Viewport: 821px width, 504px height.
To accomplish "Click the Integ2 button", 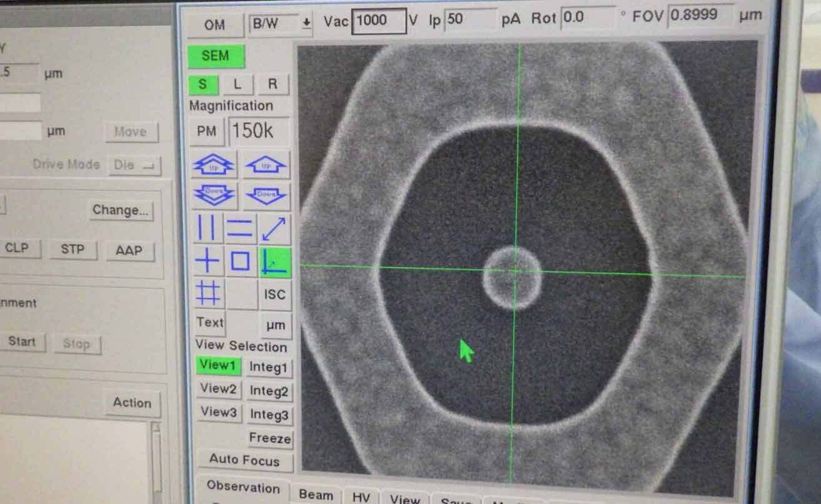I will coord(269,392).
